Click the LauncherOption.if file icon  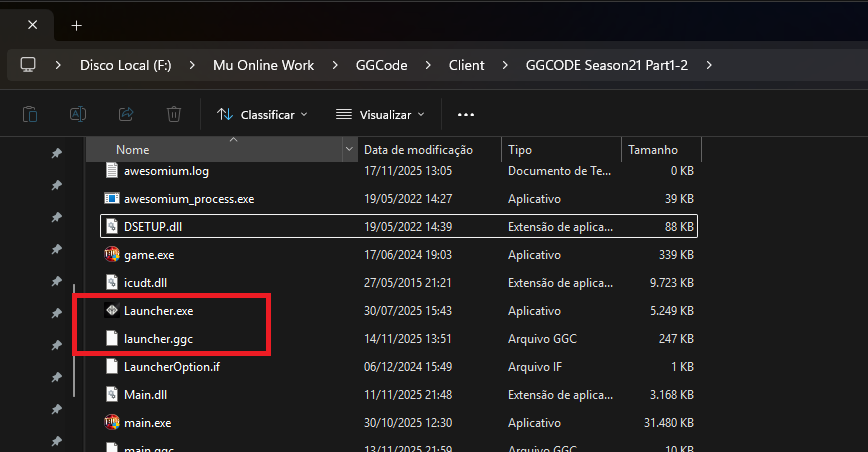(x=112, y=366)
